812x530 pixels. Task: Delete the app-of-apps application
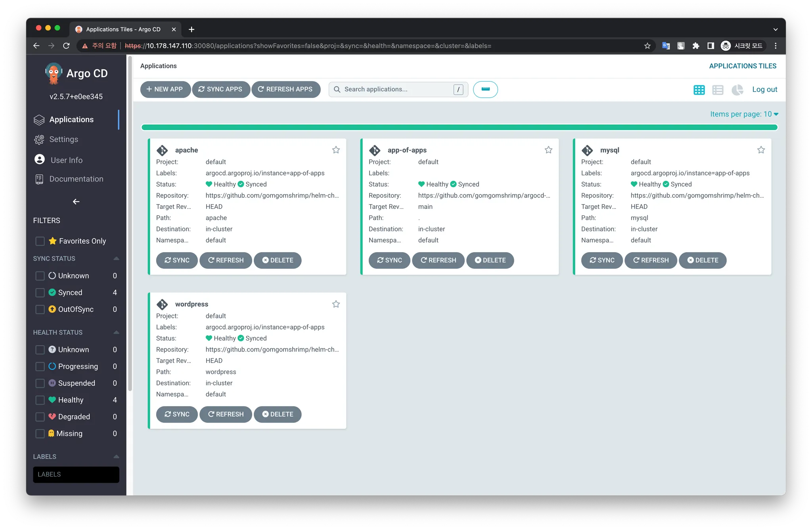[x=490, y=260]
